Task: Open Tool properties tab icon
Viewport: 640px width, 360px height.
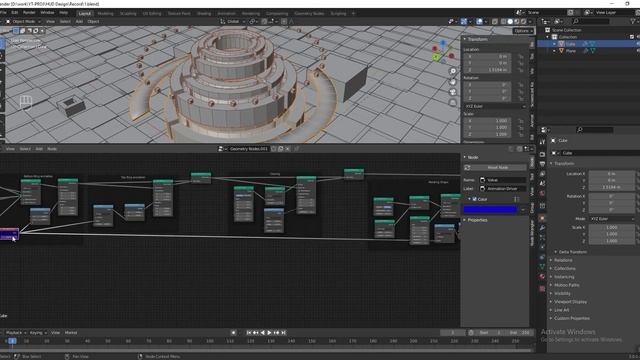Action: click(542, 142)
